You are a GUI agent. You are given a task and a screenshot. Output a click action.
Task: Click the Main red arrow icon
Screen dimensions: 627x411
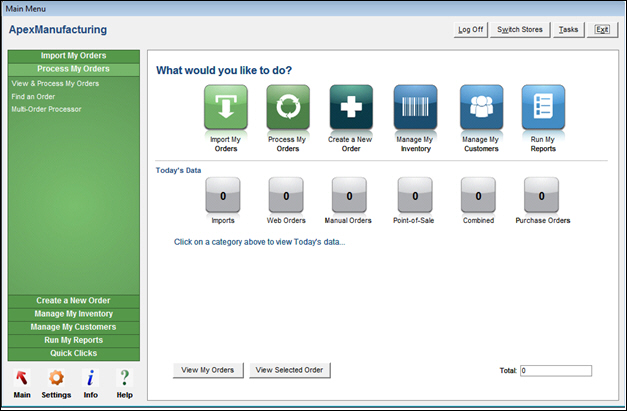pos(22,378)
